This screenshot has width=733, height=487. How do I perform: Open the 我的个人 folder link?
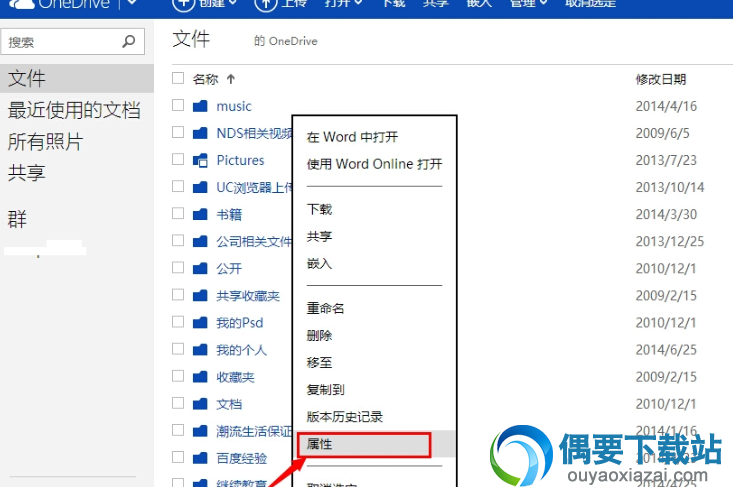tap(241, 350)
